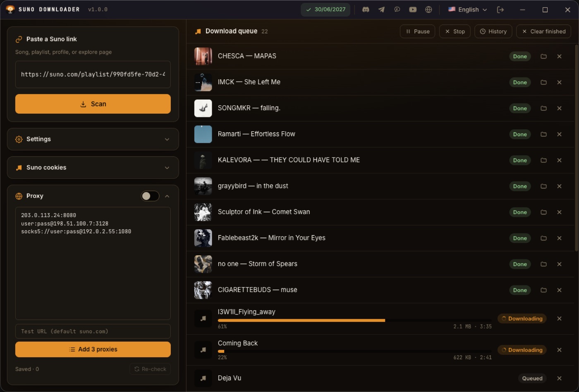Remove SONGMKR — falling. from the queue
The width and height of the screenshot is (579, 392).
[x=559, y=108]
